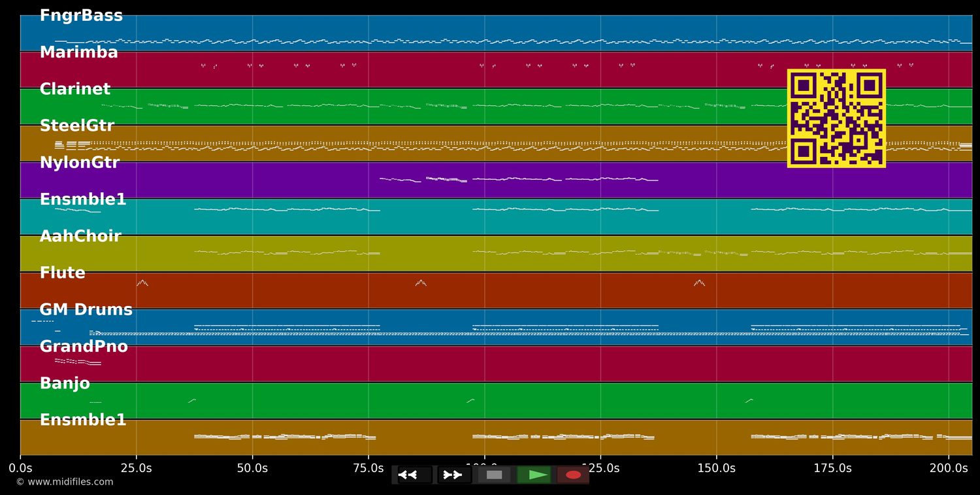Activate the red Record button
The height and width of the screenshot is (495, 980).
(574, 475)
